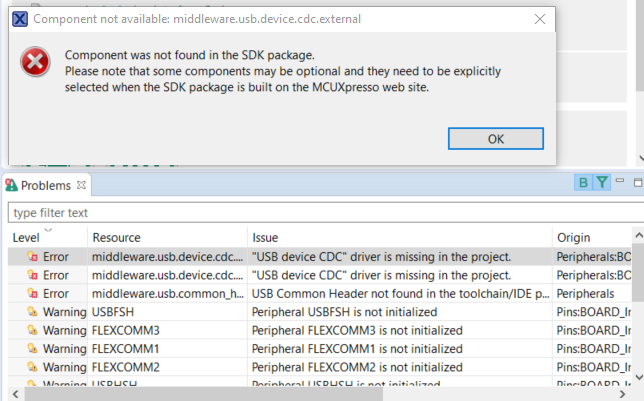Viewport: 644px width, 401px height.
Task: Maximize the Problems panel
Action: (x=637, y=181)
